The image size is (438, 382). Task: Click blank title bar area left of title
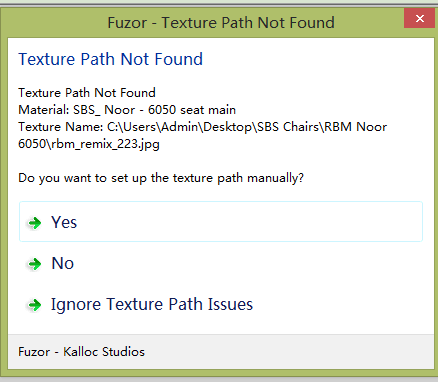55,23
